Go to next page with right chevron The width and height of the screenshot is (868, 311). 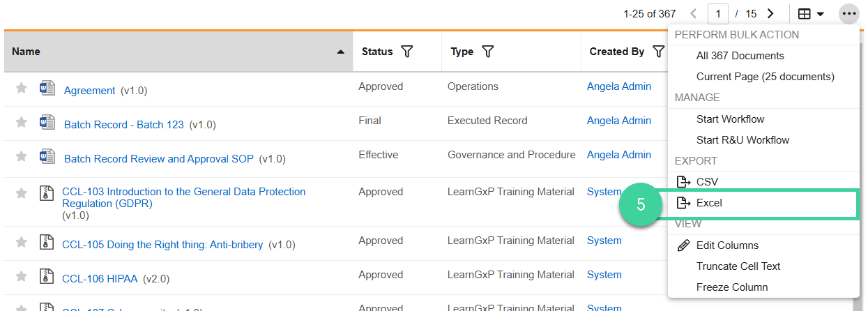[770, 13]
